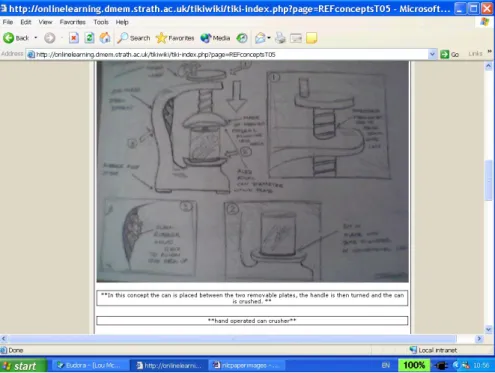The height and width of the screenshot is (373, 495).
Task: Click the Forward navigation arrow
Action: (x=50, y=38)
